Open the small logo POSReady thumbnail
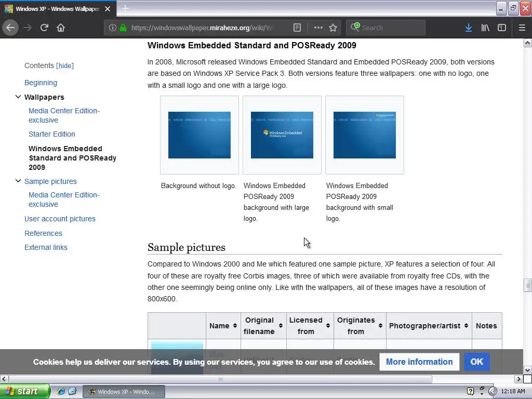This screenshot has width=532, height=399. [x=365, y=135]
